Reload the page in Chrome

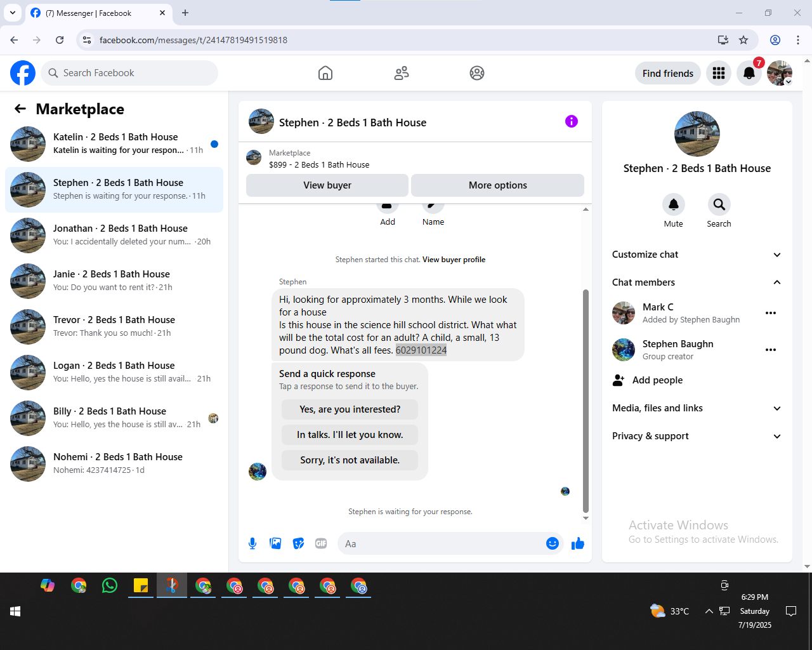click(60, 40)
